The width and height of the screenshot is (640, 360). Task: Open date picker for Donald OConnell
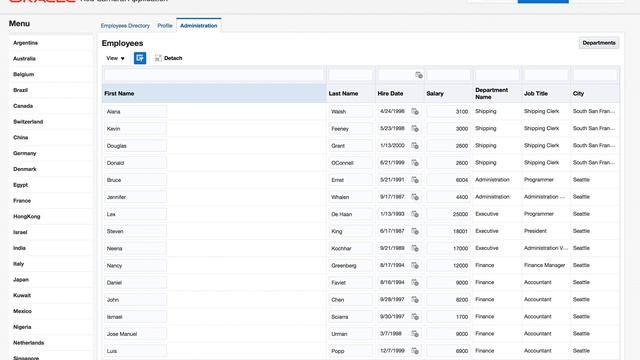pyautogui.click(x=415, y=163)
